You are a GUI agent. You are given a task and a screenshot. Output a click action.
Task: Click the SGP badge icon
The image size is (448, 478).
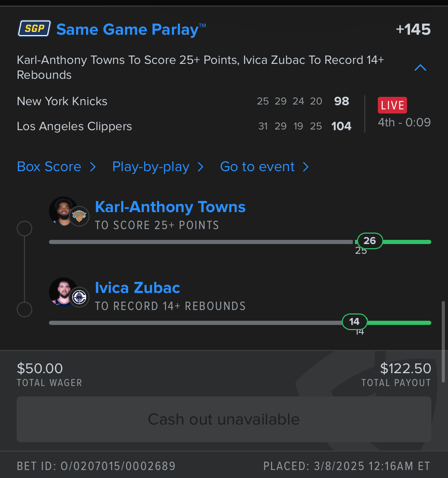34,28
